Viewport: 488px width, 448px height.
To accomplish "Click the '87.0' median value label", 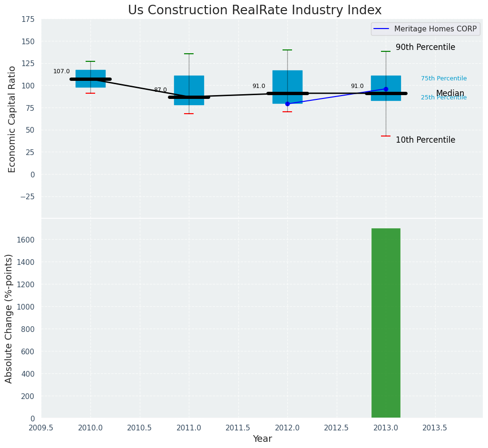I will click(160, 89).
